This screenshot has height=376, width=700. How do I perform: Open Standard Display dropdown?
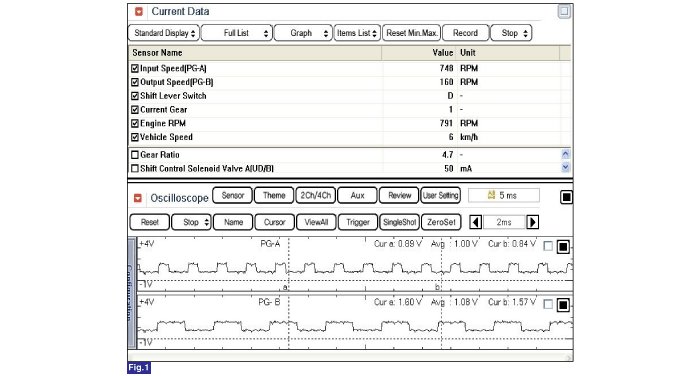click(x=164, y=33)
